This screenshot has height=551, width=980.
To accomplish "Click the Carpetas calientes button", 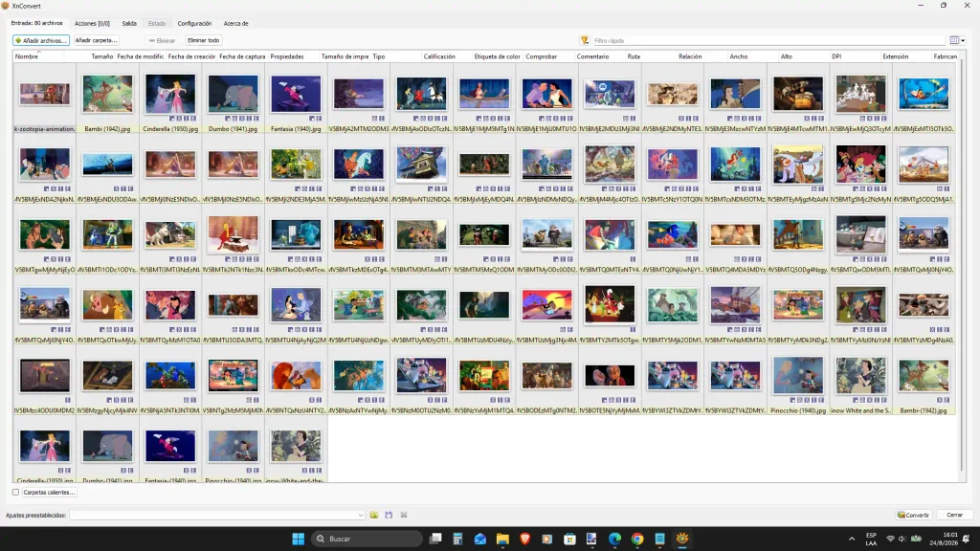I will [49, 493].
